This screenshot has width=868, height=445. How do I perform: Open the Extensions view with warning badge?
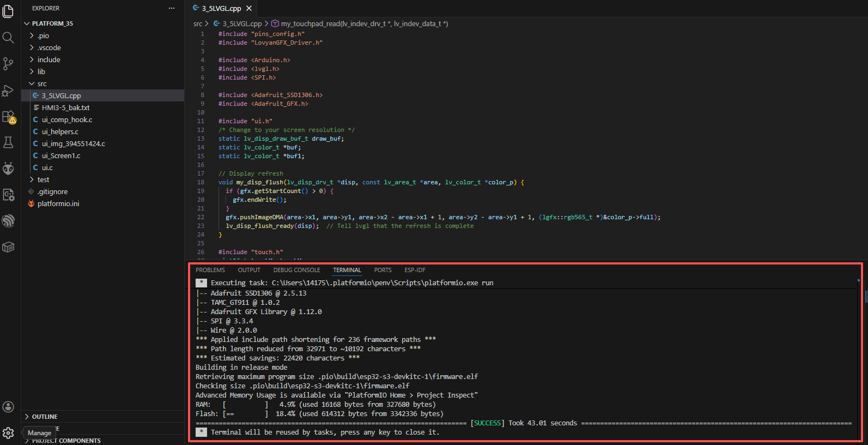coord(8,117)
